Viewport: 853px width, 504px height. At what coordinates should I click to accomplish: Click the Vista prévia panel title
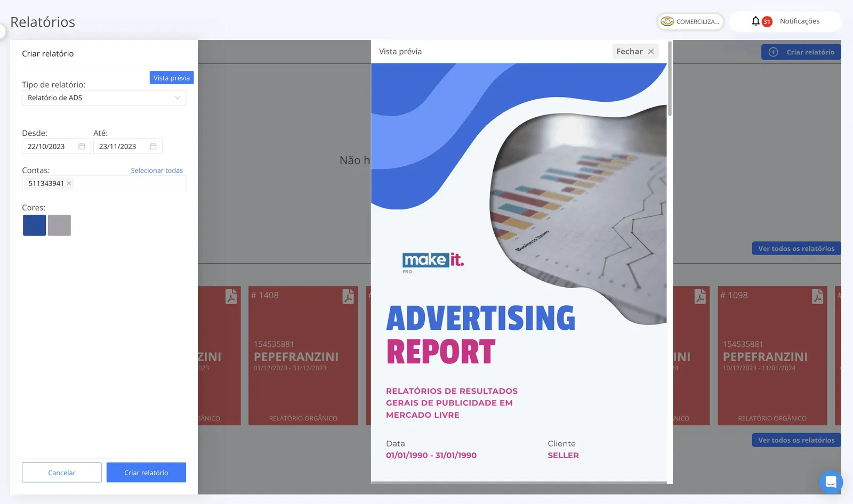(x=400, y=52)
